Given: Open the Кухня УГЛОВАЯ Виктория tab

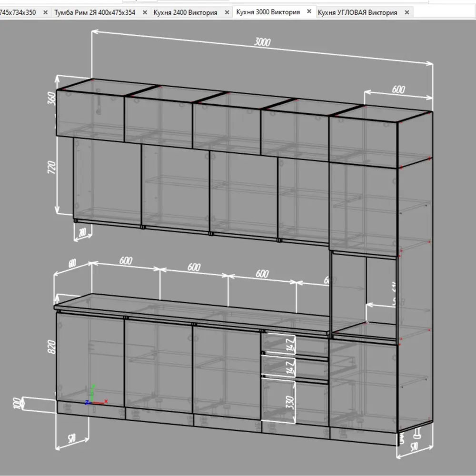Looking at the screenshot, I should point(357,12).
